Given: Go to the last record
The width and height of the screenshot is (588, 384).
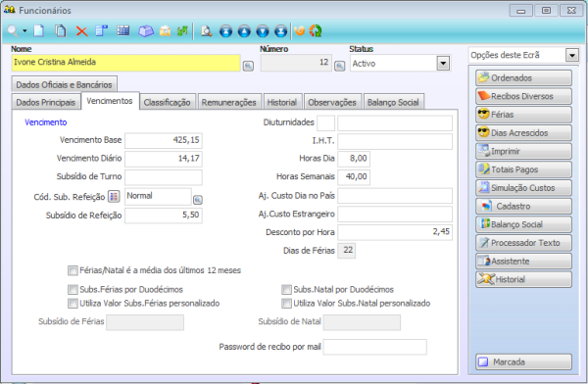Looking at the screenshot, I should pyautogui.click(x=281, y=31).
